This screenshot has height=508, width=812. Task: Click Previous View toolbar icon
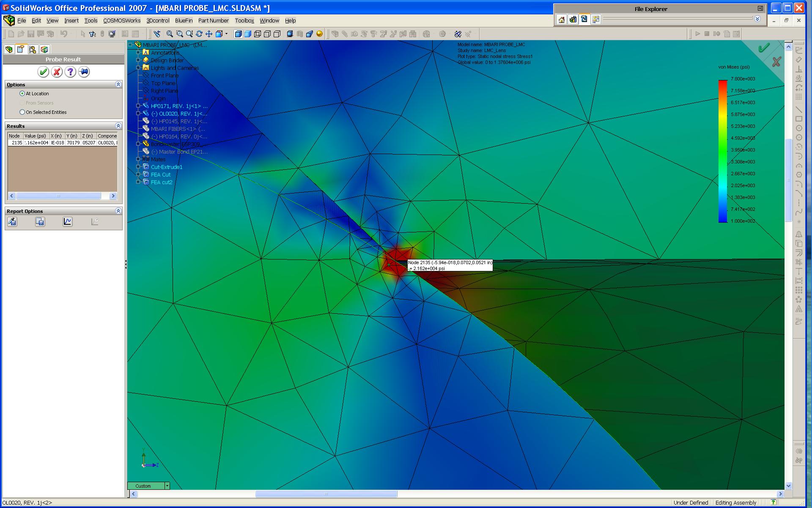(157, 34)
